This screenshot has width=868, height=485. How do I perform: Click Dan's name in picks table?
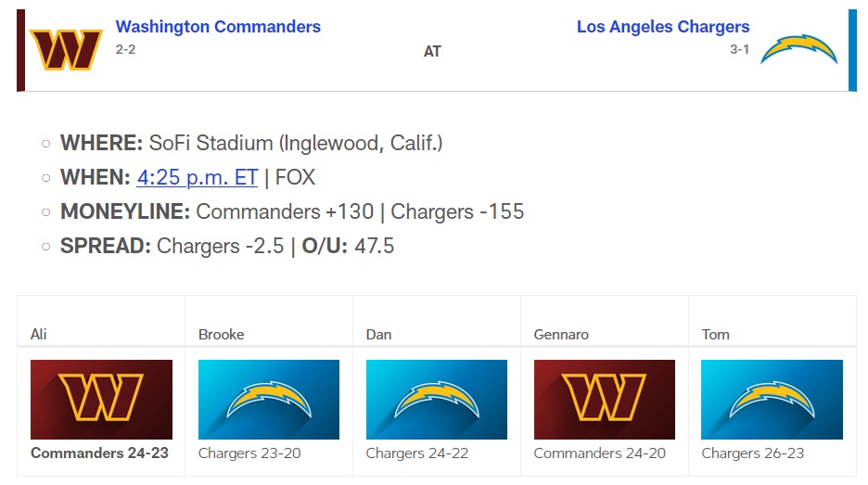coord(379,334)
